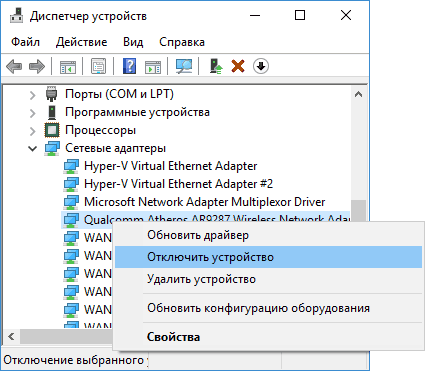This screenshot has height=371, width=425.
Task: Select first Hyper-V Virtual Ethernet Adapter
Action: pyautogui.click(x=170, y=166)
